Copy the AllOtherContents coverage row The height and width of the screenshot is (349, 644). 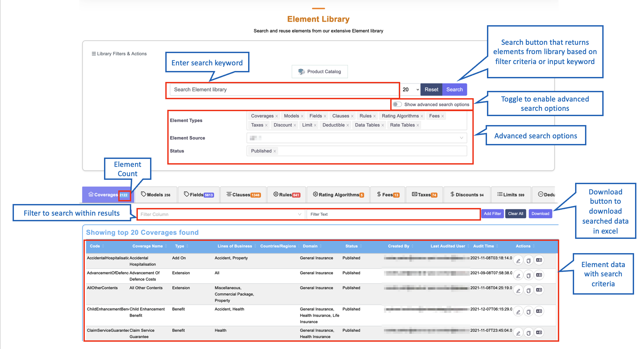[529, 290]
